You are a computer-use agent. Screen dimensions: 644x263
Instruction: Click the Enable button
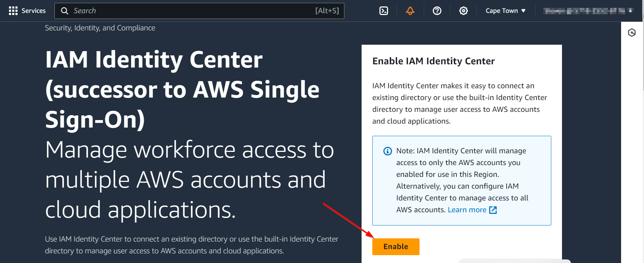[396, 247]
